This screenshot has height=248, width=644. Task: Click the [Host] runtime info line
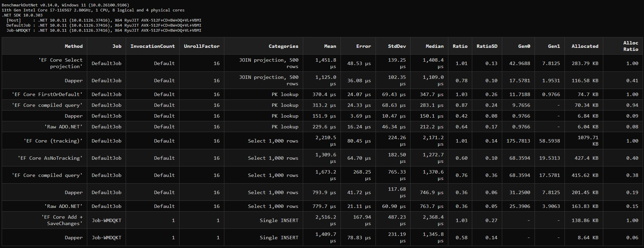point(104,20)
